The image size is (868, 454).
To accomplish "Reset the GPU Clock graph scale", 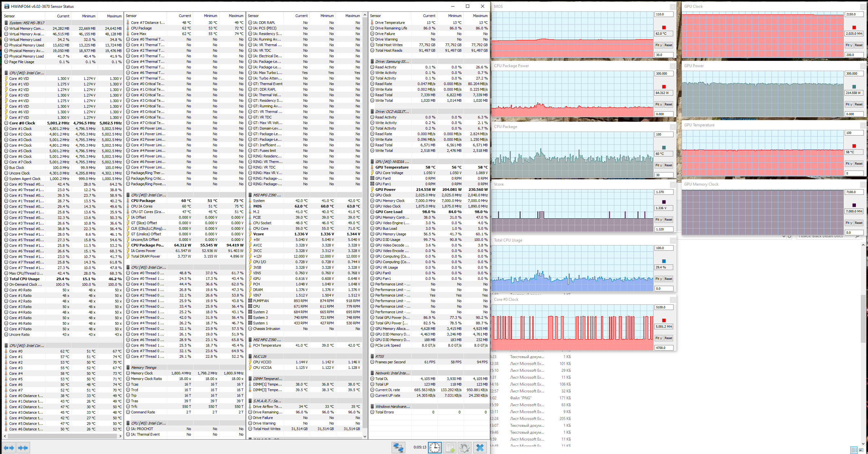I will (x=858, y=45).
